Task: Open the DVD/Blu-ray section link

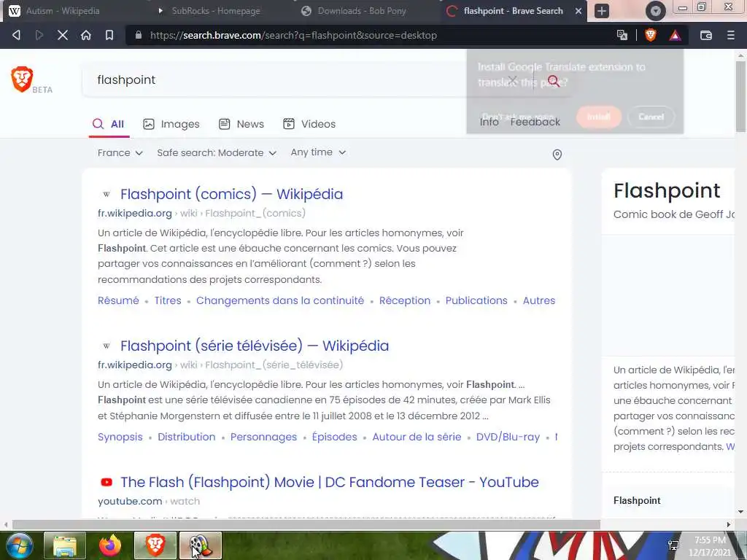Action: [x=508, y=437]
